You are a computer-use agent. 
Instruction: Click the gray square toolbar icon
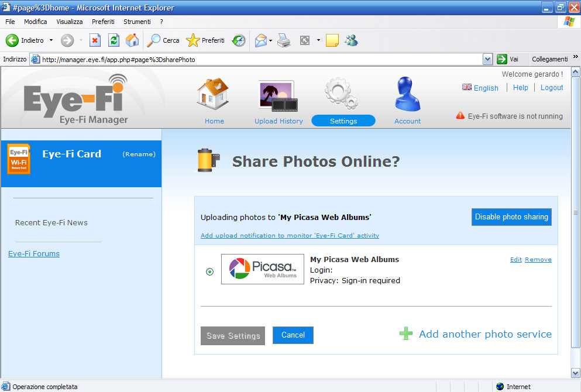click(305, 40)
